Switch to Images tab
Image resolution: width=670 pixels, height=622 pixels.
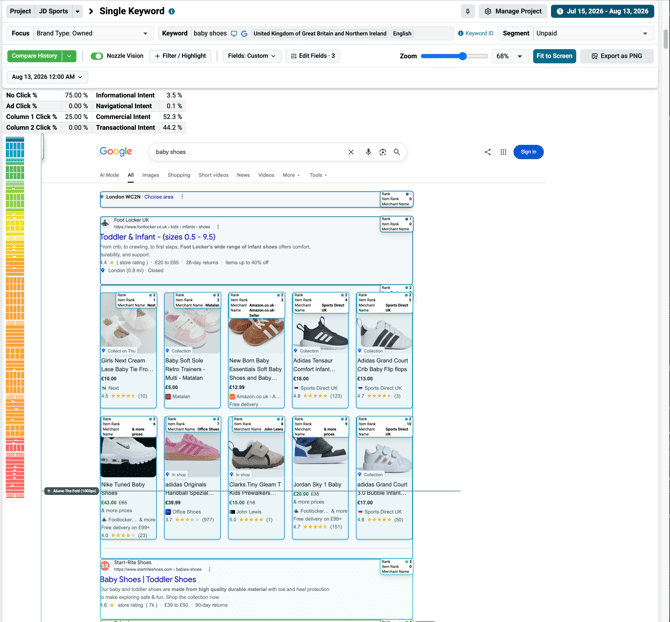(x=150, y=175)
